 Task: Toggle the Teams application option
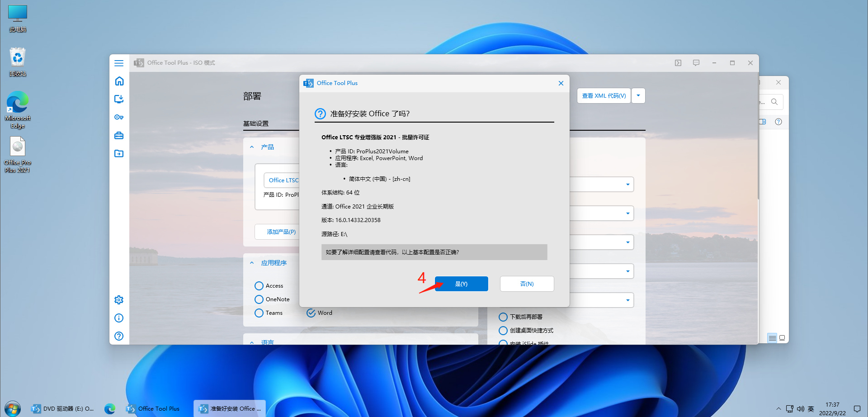[269, 313]
